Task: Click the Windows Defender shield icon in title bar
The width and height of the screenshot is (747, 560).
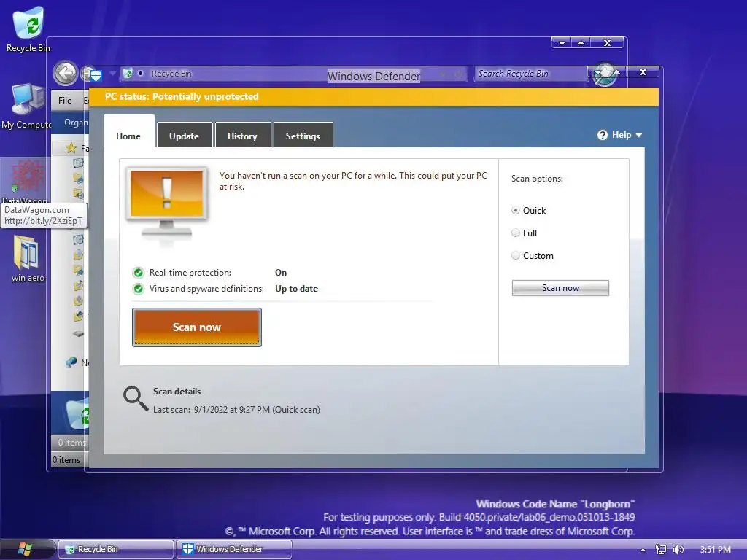Action: [x=96, y=75]
